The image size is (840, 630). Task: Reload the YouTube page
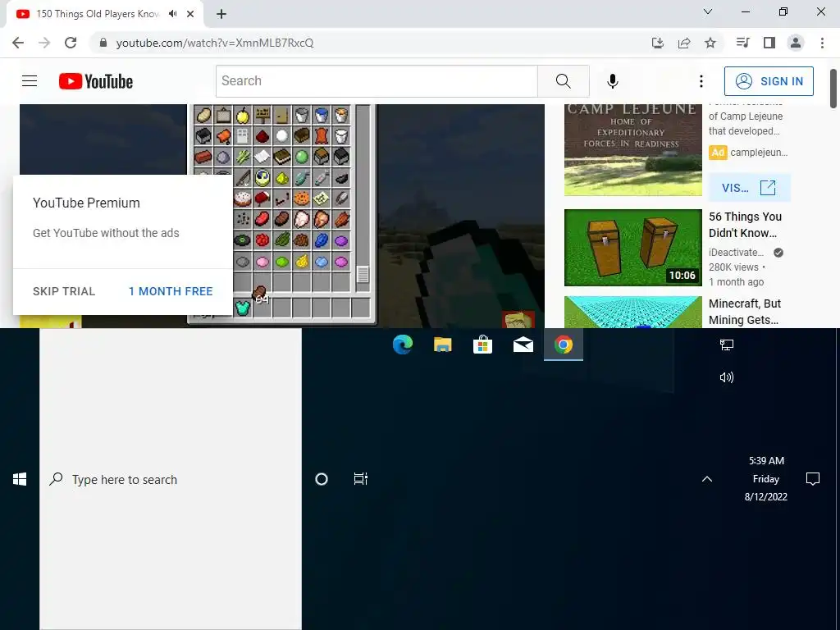coord(71,43)
